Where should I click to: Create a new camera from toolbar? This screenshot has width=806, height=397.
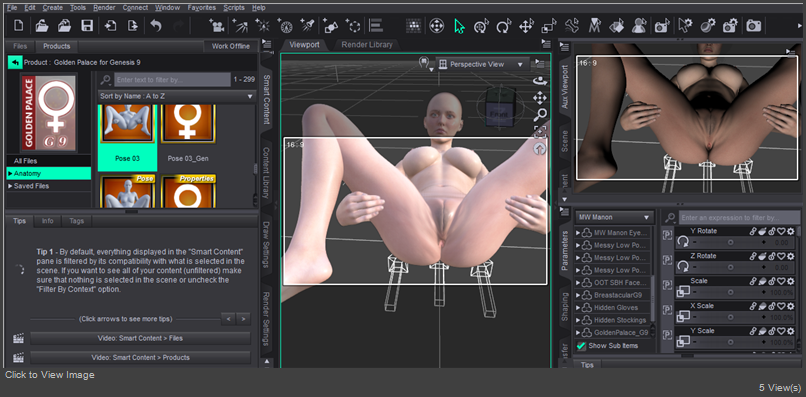[217, 25]
